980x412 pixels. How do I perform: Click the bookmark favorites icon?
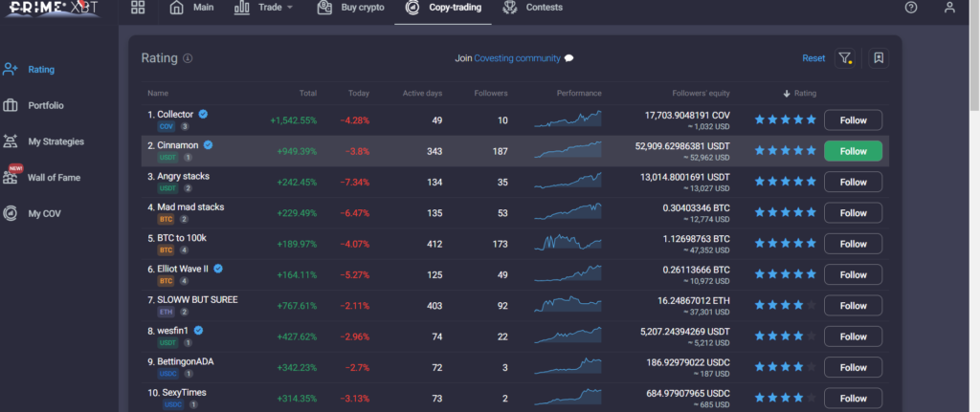(878, 58)
